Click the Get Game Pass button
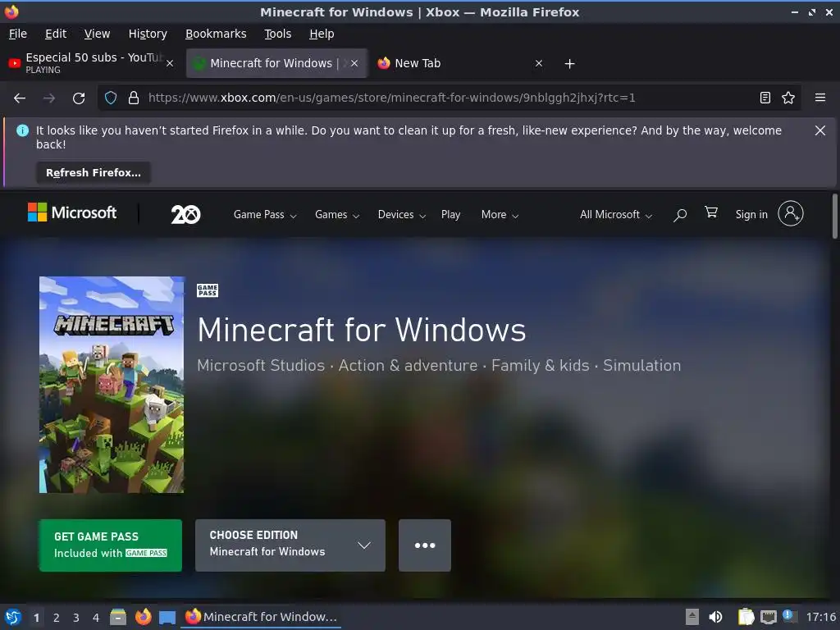The height and width of the screenshot is (630, 840). click(x=111, y=546)
